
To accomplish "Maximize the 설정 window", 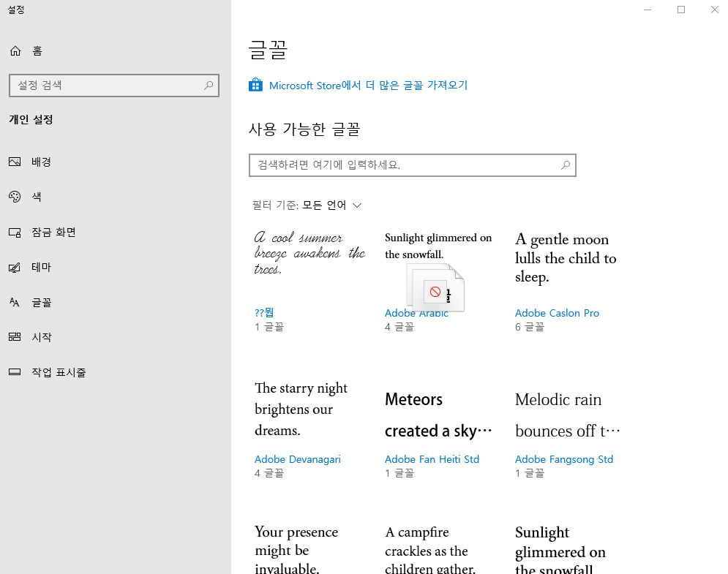I will point(681,10).
